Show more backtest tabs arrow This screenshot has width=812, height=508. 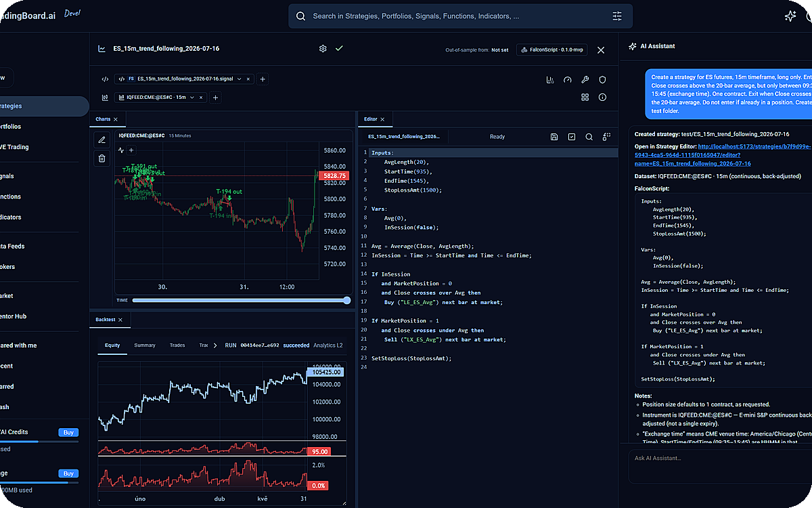tap(216, 345)
